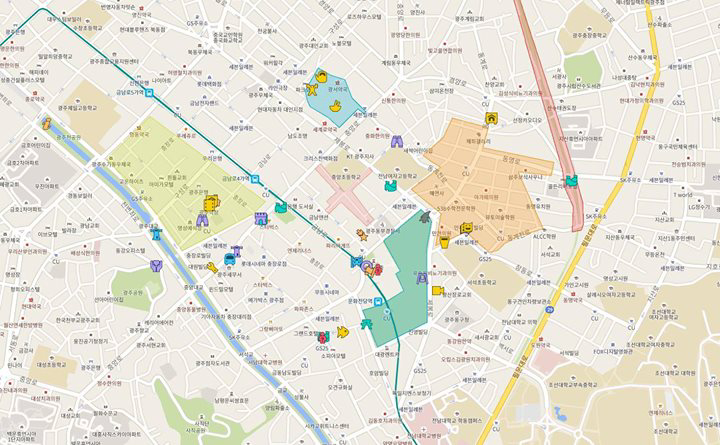Select the light blue highlighted area
Image resolution: width=720 pixels, height=445 pixels.
[335, 100]
